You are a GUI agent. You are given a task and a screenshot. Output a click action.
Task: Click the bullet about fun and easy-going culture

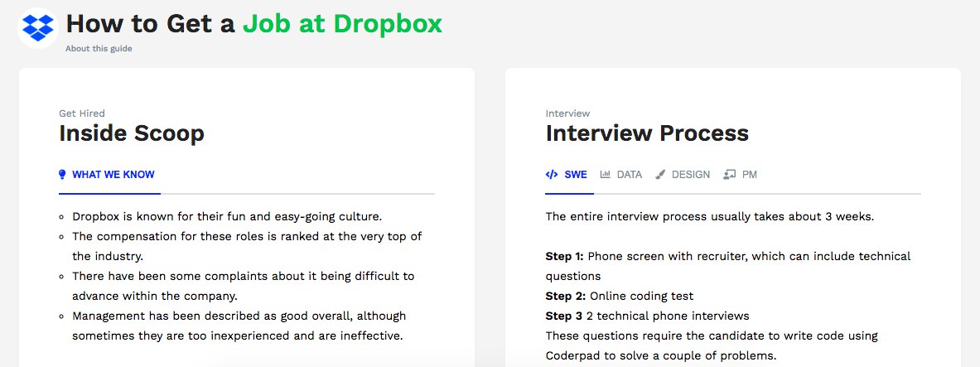226,216
